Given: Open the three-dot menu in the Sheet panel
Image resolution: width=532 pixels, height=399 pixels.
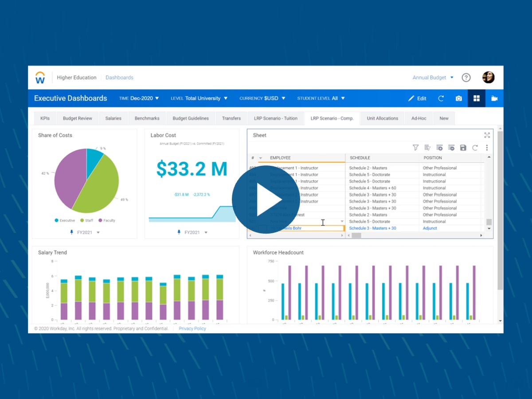Looking at the screenshot, I should [x=487, y=147].
